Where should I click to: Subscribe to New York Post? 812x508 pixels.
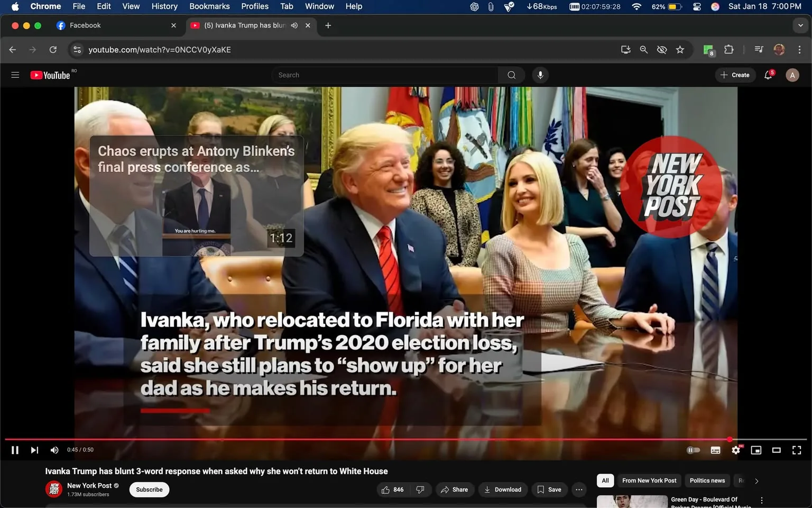[149, 489]
